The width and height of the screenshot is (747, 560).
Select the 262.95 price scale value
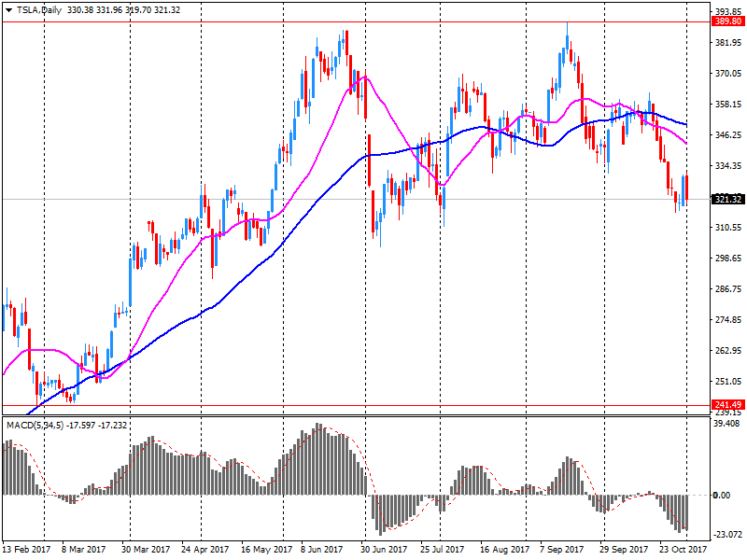728,350
